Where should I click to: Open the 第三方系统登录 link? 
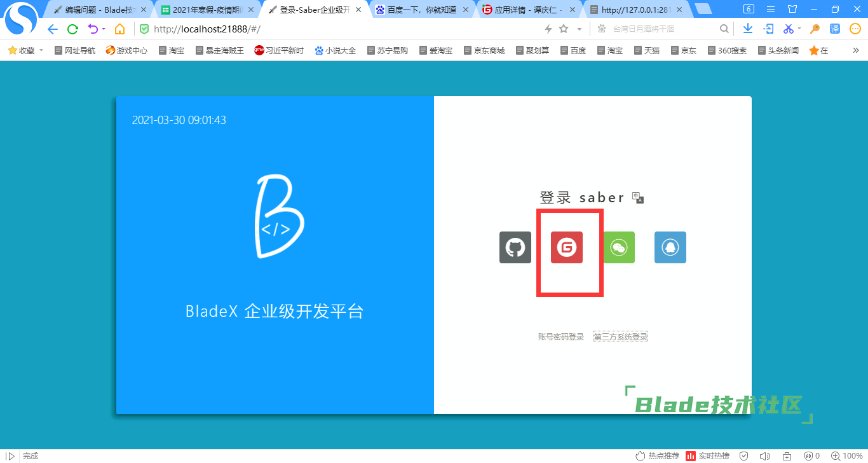[x=621, y=337]
